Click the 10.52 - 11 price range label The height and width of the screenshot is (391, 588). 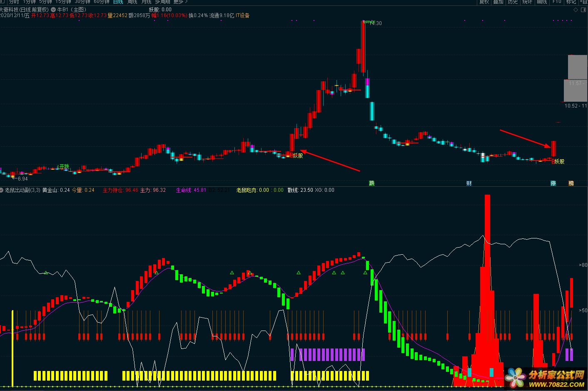pyautogui.click(x=576, y=106)
